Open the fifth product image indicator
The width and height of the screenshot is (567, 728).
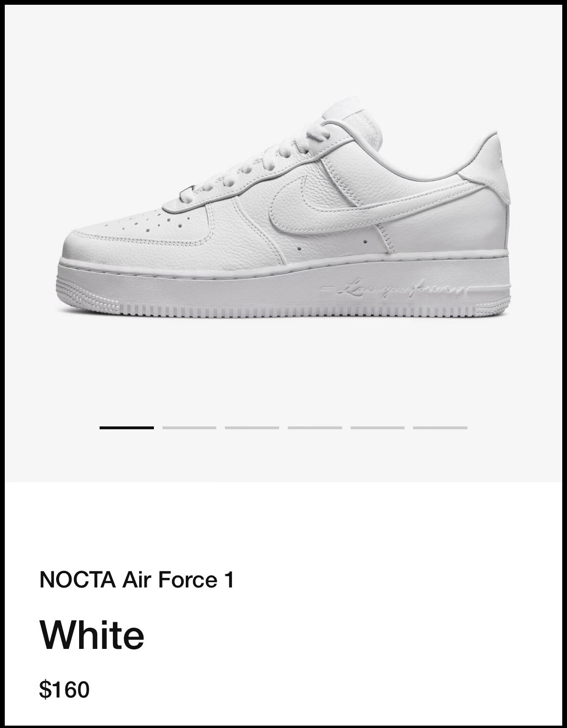377,428
